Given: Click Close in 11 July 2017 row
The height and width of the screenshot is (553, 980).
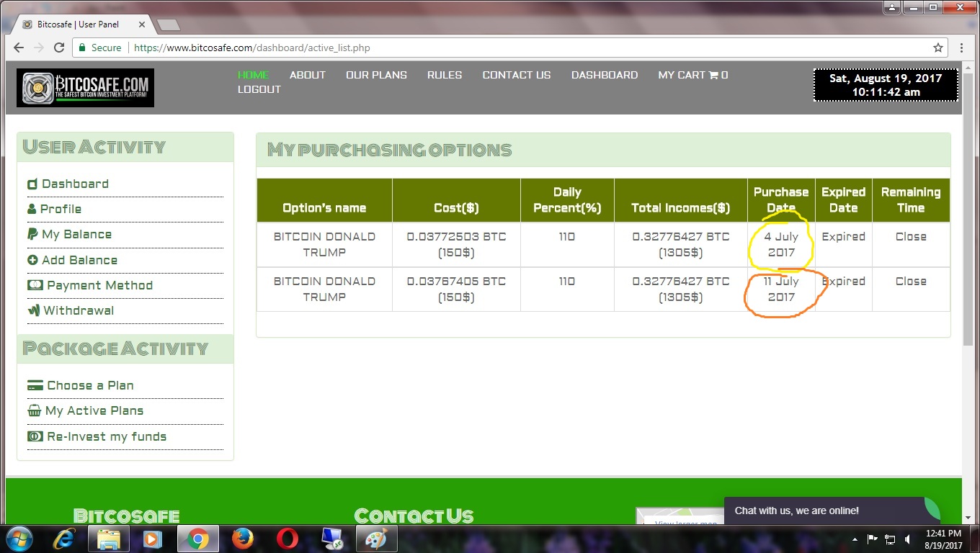Looking at the screenshot, I should [x=911, y=281].
